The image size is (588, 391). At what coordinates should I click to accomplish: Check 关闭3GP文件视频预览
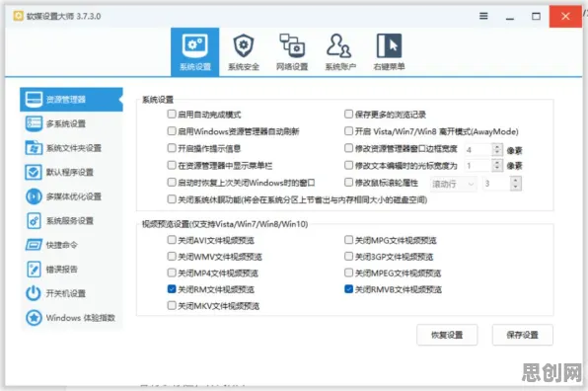click(x=348, y=257)
